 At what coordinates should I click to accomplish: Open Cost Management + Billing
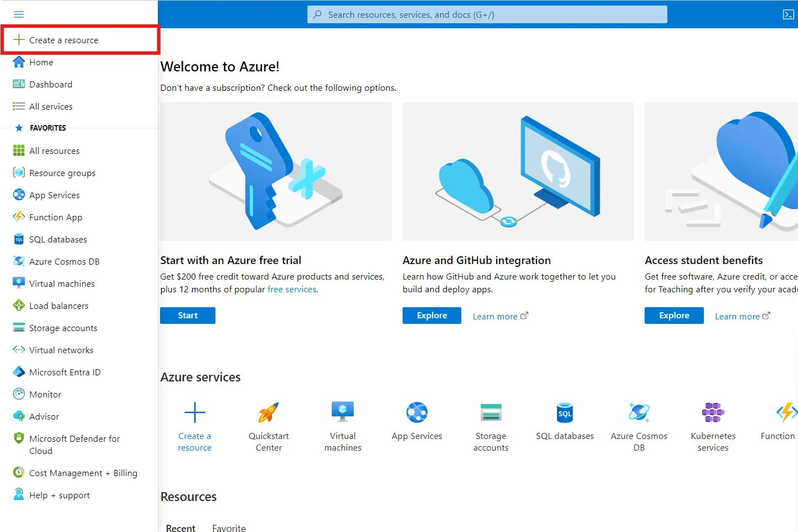pyautogui.click(x=83, y=473)
